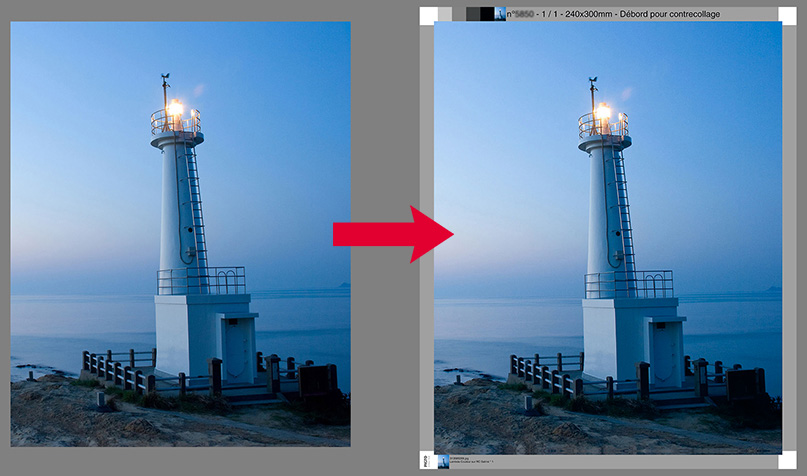Click the bottom-left white corner with vertical logo
The image size is (807, 476).
pos(427,462)
